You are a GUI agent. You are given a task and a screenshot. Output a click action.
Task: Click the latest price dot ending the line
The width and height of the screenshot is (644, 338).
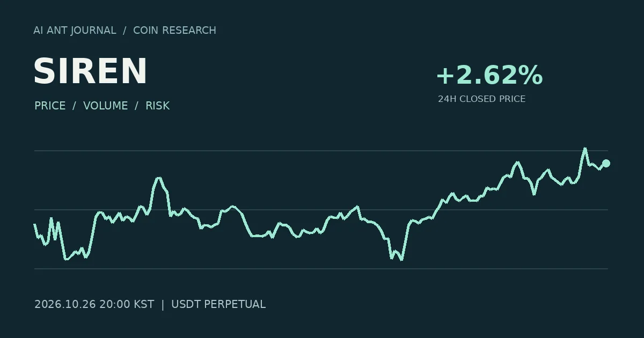point(606,163)
